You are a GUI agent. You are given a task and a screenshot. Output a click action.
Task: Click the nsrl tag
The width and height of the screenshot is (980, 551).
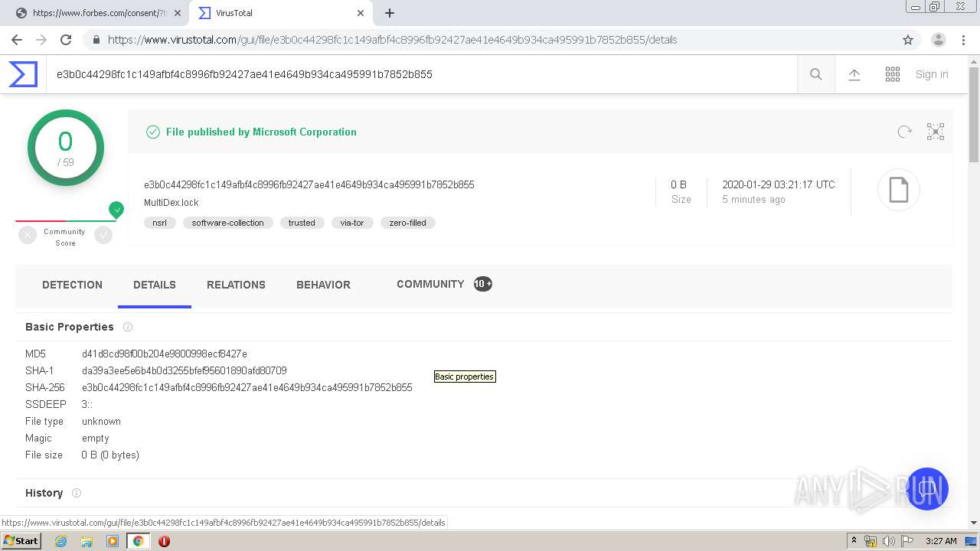coord(159,223)
